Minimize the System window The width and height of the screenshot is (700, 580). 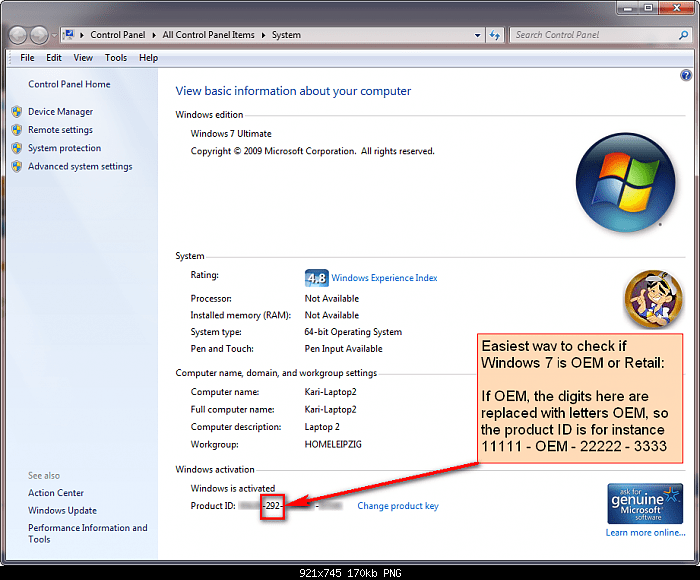628,8
